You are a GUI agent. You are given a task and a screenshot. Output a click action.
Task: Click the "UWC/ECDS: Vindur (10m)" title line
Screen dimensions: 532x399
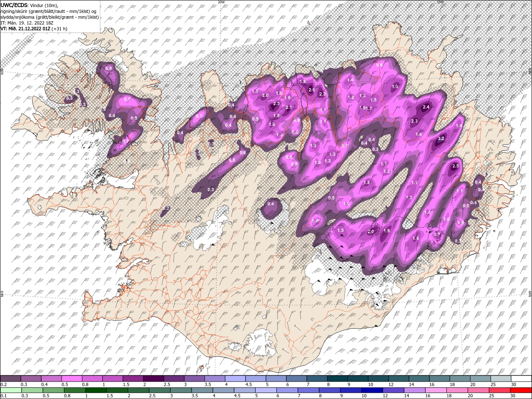(x=30, y=5)
